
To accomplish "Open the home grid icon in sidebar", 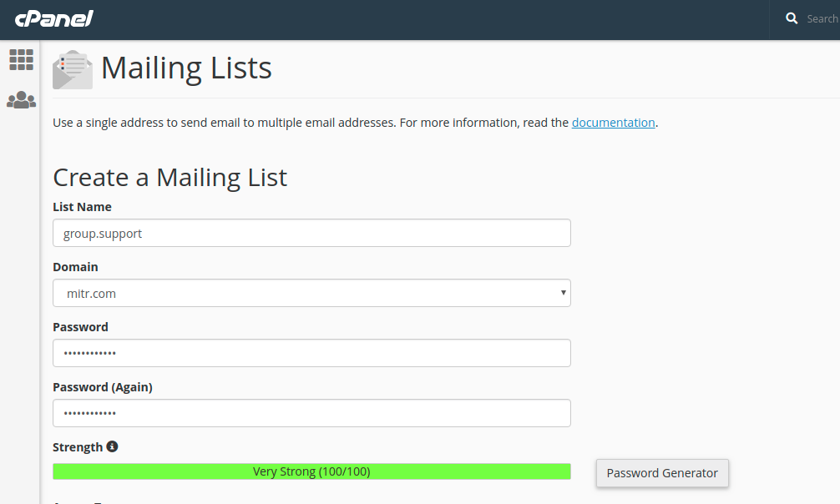I will click(21, 59).
